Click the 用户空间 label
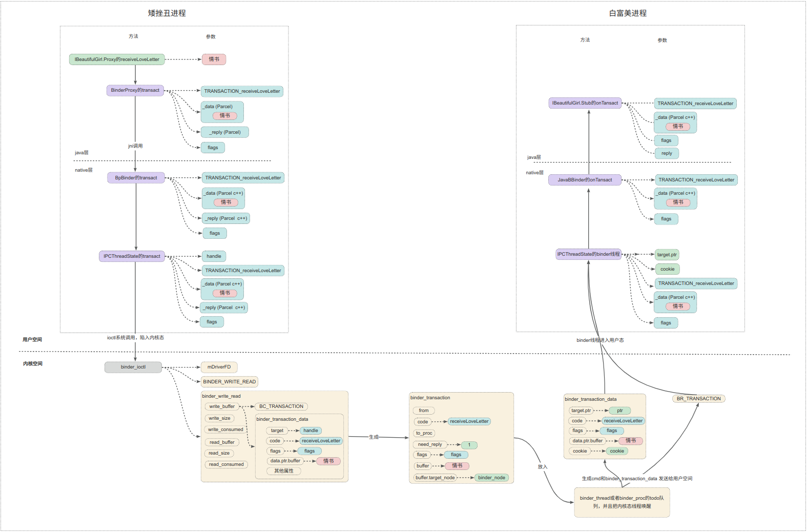This screenshot has height=532, width=807. 32,339
